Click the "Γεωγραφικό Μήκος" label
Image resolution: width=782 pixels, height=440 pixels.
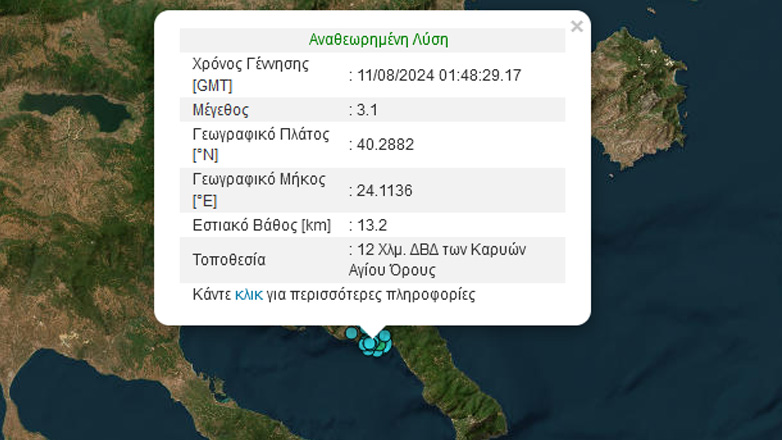tap(259, 180)
